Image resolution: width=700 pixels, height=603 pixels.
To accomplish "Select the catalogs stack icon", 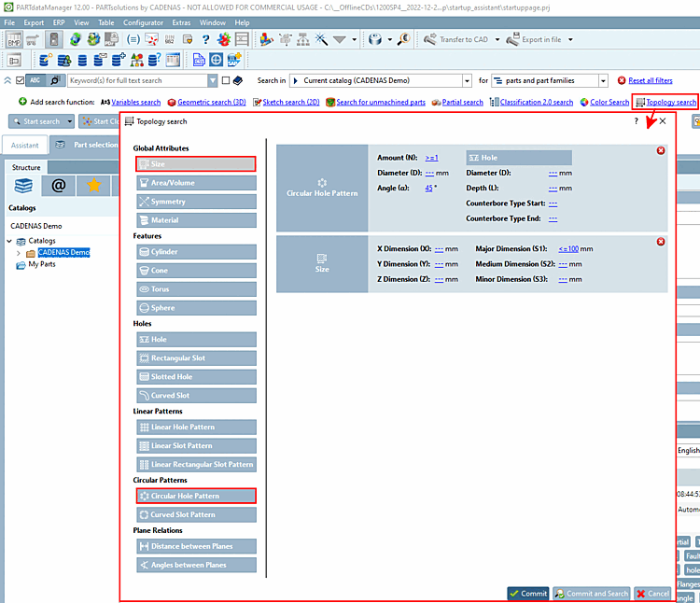I will tap(23, 185).
